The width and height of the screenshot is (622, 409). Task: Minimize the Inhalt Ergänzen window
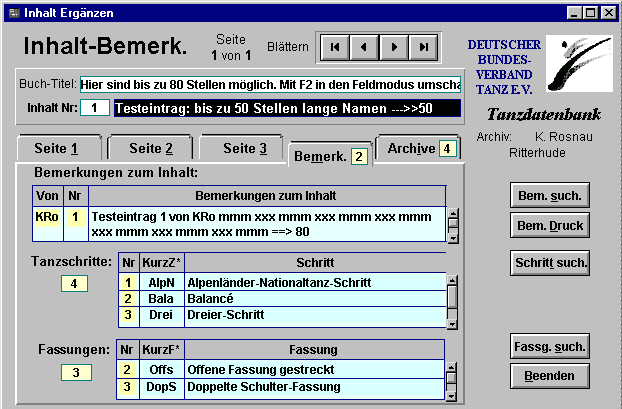574,13
